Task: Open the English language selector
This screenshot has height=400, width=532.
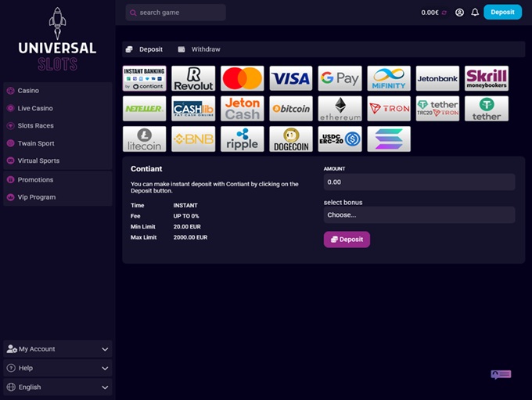Action: pyautogui.click(x=57, y=387)
